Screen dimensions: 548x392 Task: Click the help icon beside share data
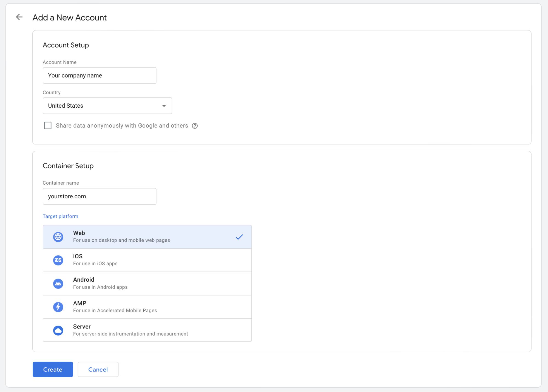pyautogui.click(x=195, y=126)
